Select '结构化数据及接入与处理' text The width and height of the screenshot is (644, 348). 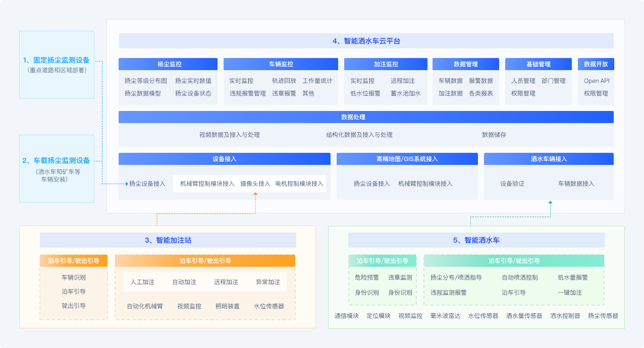tap(359, 135)
